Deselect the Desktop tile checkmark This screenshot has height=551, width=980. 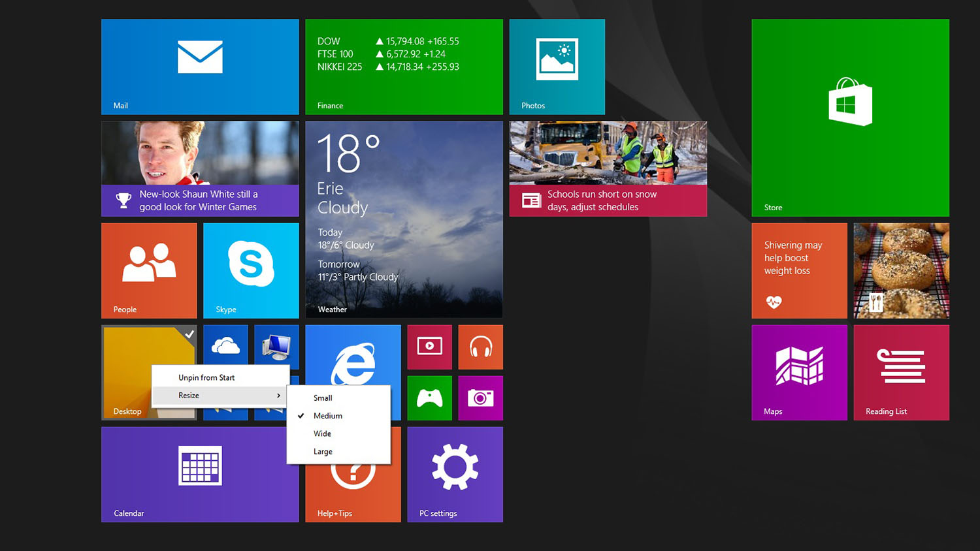click(x=189, y=334)
